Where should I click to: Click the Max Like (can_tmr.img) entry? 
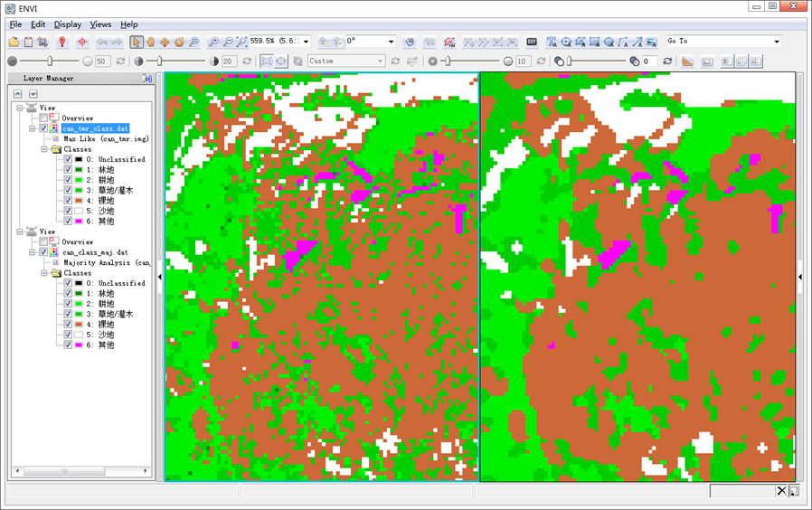(106, 138)
